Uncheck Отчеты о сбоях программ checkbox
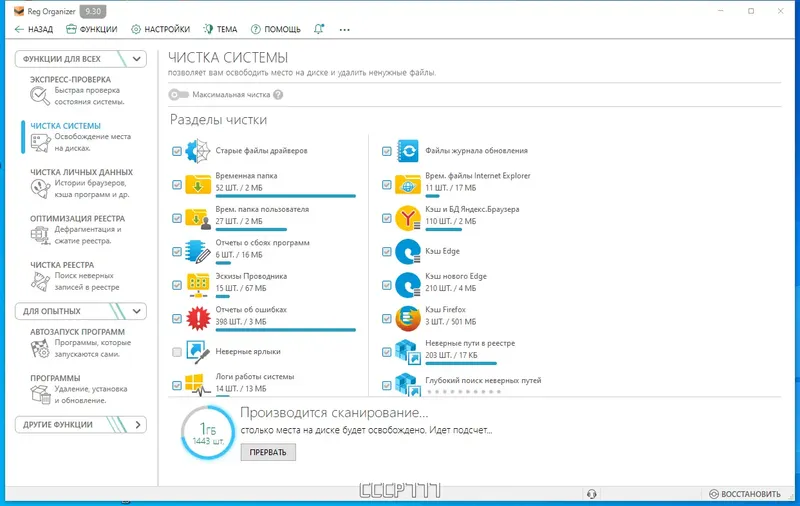Image resolution: width=800 pixels, height=506 pixels. point(177,251)
